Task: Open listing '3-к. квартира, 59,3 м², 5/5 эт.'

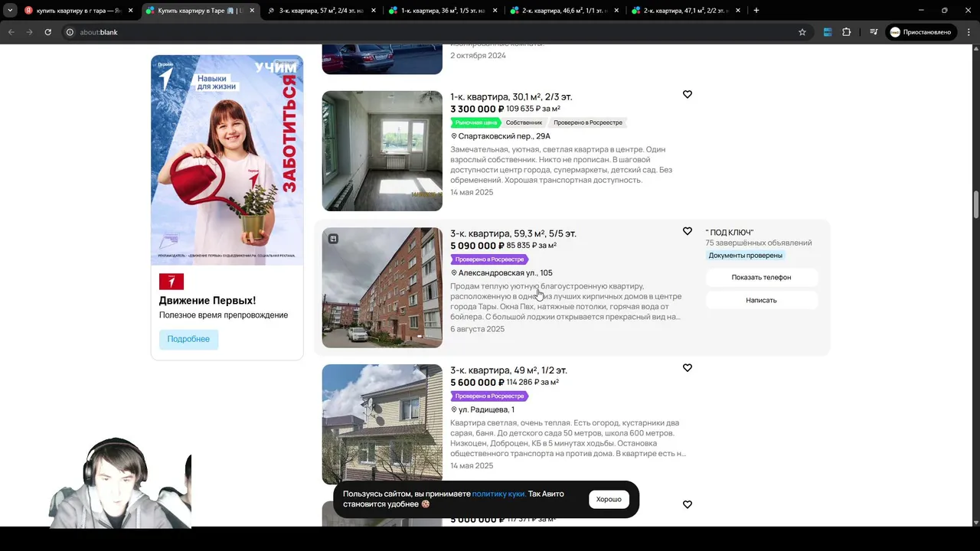Action: tap(513, 233)
